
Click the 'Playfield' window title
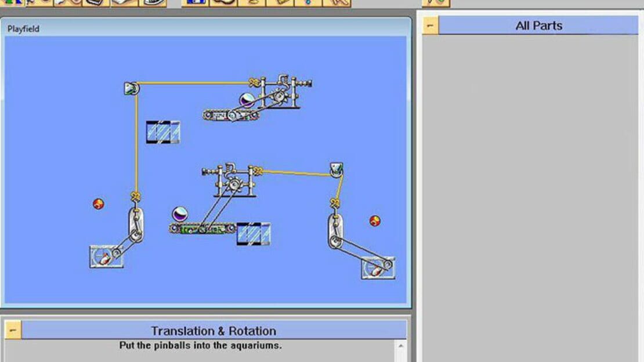pyautogui.click(x=23, y=29)
